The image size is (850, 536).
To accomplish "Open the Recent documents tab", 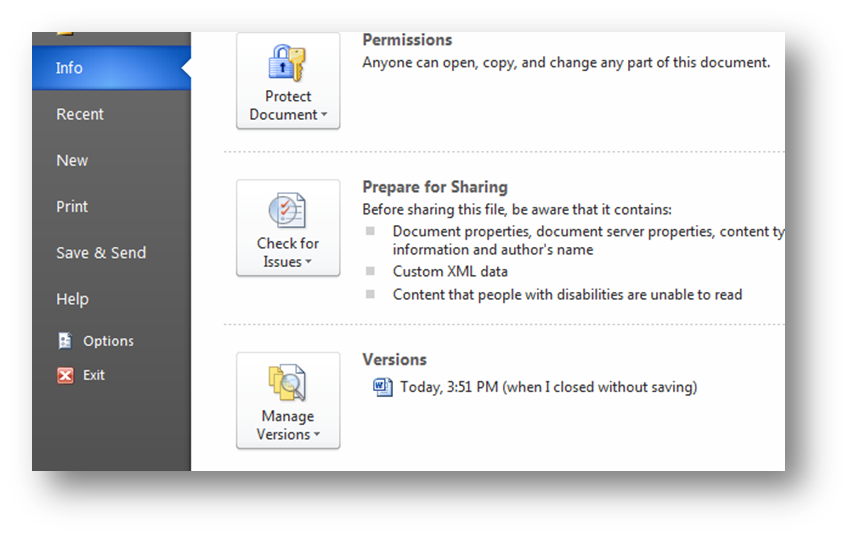I will click(111, 114).
